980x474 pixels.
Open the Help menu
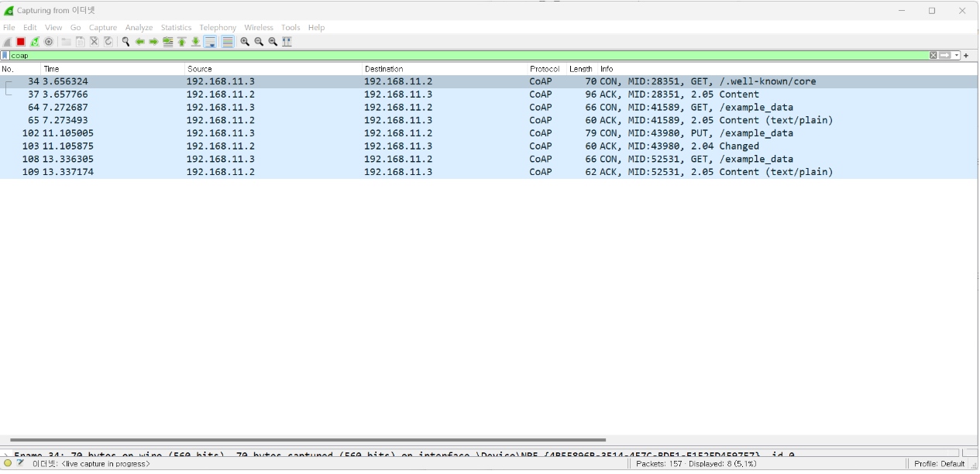pyautogui.click(x=316, y=28)
